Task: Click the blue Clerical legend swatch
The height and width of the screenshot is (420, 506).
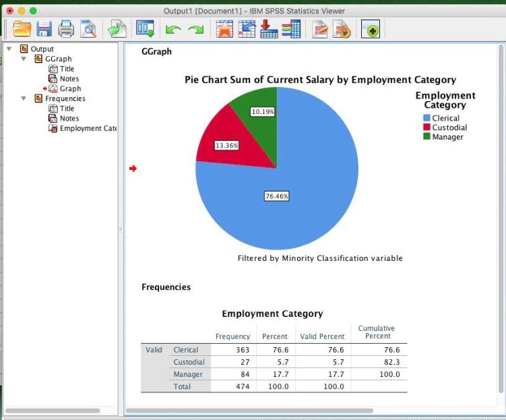Action: (426, 119)
